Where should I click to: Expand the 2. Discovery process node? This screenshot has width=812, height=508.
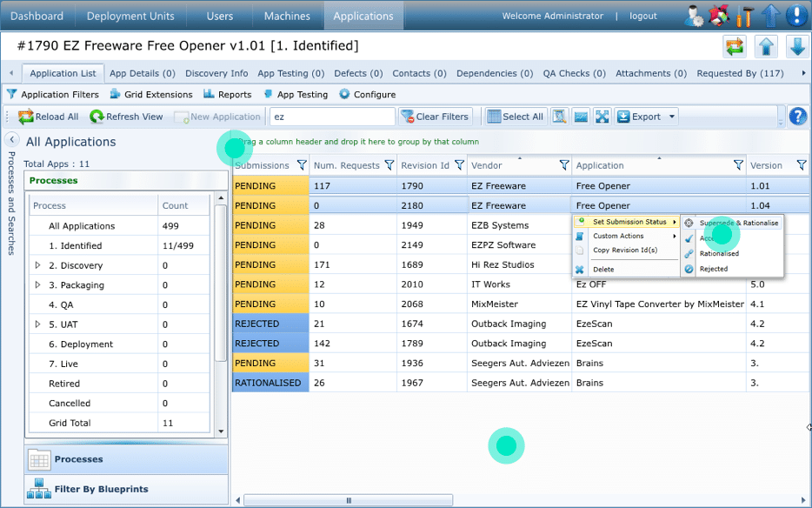[x=37, y=265]
